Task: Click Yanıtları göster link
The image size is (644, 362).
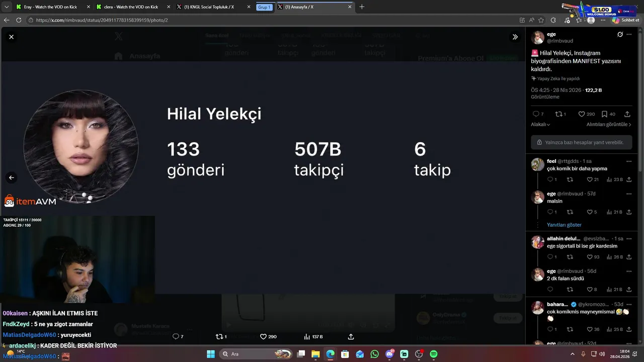Action: [564, 225]
